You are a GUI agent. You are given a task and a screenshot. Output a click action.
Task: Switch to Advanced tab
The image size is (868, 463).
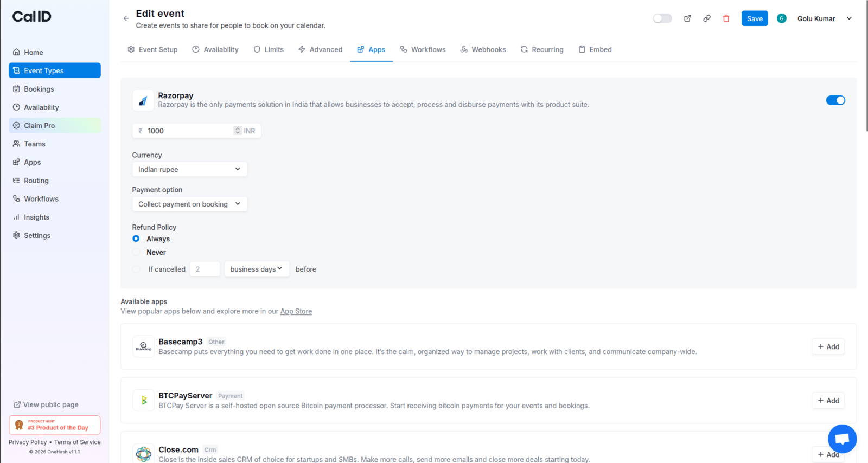tap(320, 49)
